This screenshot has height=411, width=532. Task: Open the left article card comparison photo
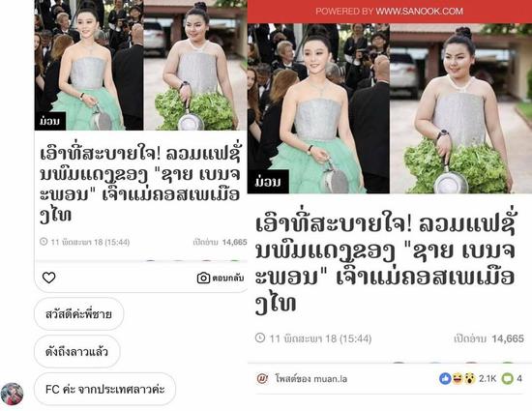point(140,65)
